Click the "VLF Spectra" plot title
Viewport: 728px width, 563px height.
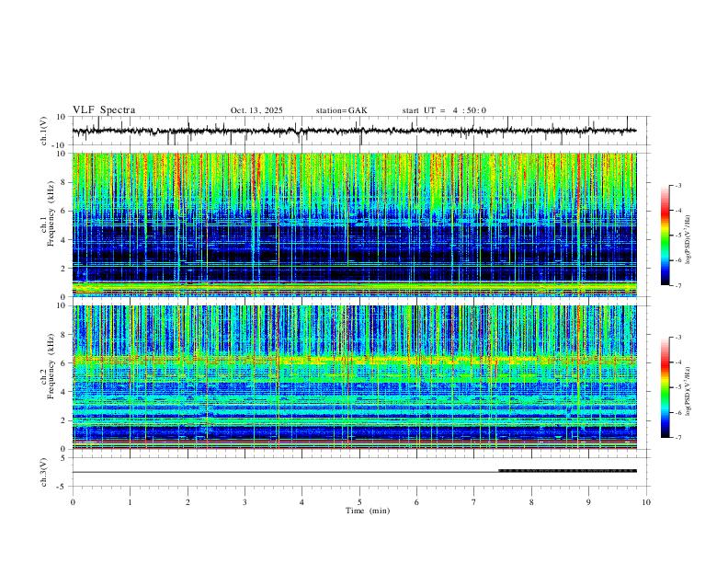point(104,110)
